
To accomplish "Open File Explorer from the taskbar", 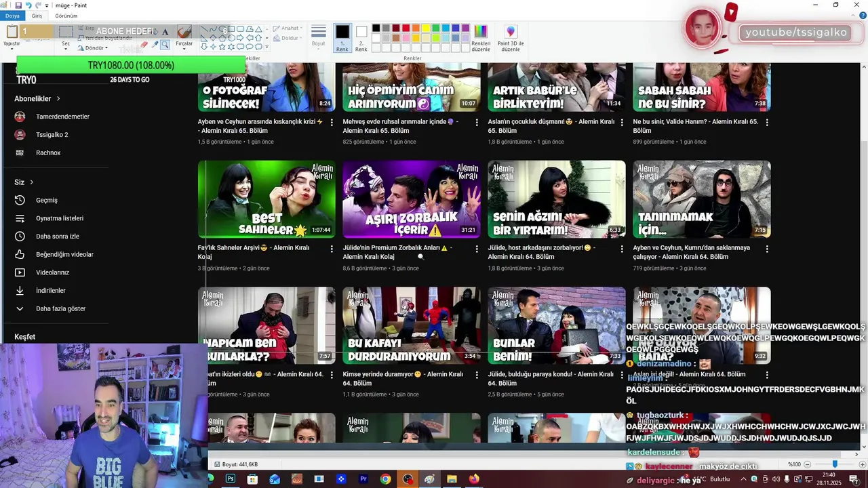I will click(x=452, y=479).
